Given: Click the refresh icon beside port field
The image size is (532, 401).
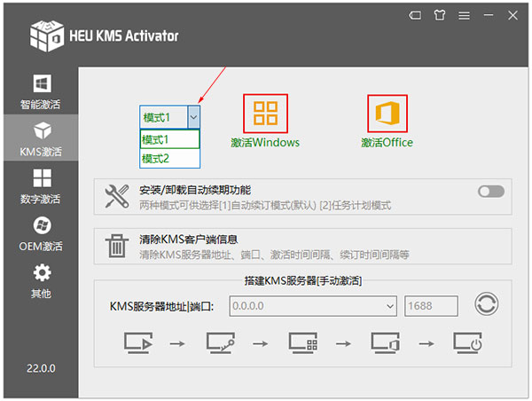Looking at the screenshot, I should point(486,305).
